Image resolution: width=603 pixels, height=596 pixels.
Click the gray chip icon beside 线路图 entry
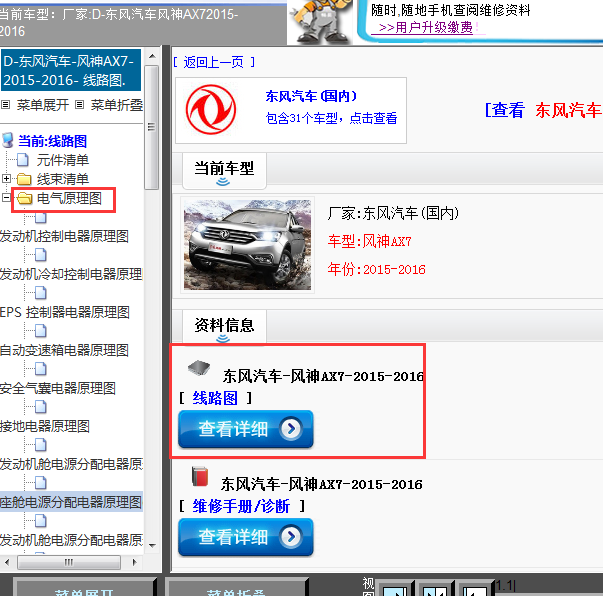(199, 368)
